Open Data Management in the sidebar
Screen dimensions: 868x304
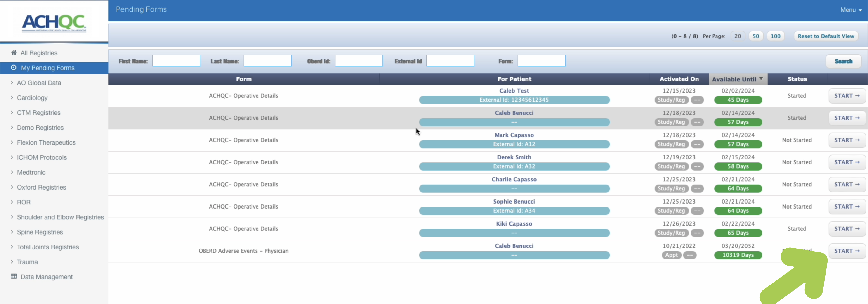pos(47,277)
